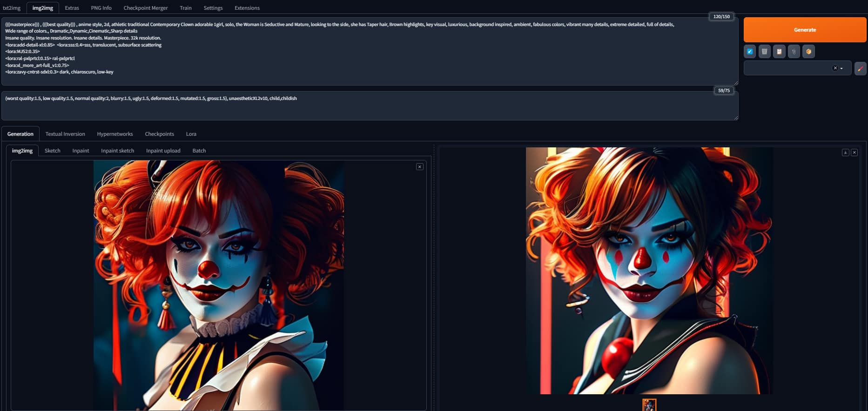Switch to the txt2img tab
Viewport: 868px width, 411px height.
[12, 8]
